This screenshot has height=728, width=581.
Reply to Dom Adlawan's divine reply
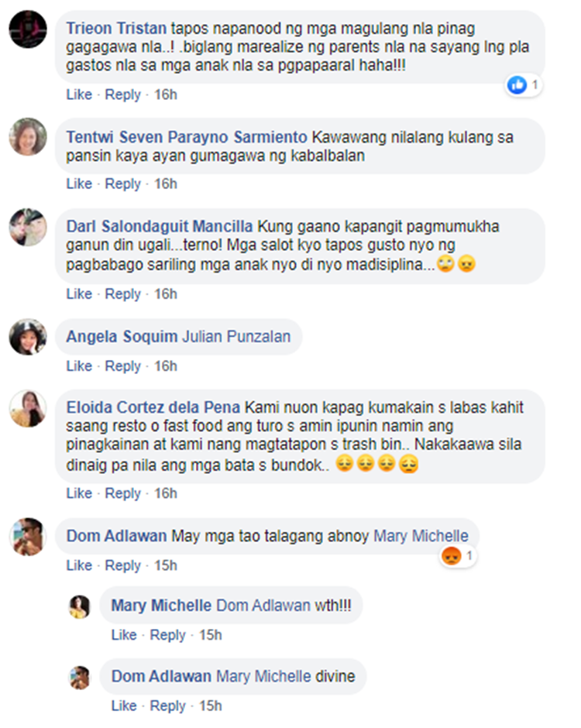167,706
